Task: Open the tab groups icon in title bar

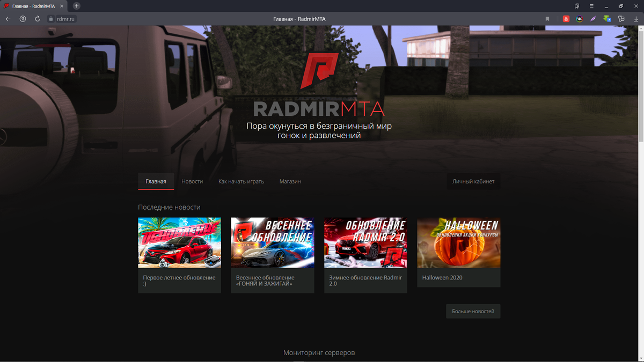Action: 577,6
